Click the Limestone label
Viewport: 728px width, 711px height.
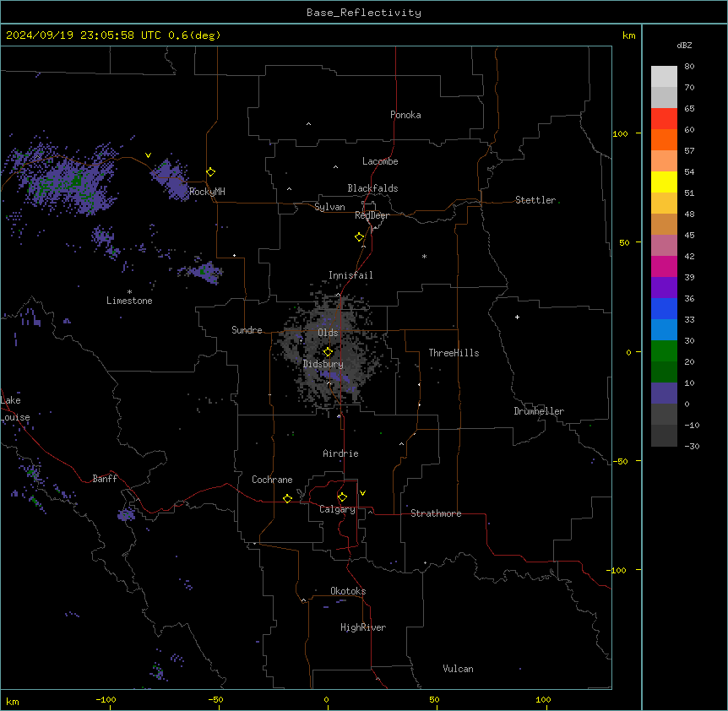[x=129, y=301]
